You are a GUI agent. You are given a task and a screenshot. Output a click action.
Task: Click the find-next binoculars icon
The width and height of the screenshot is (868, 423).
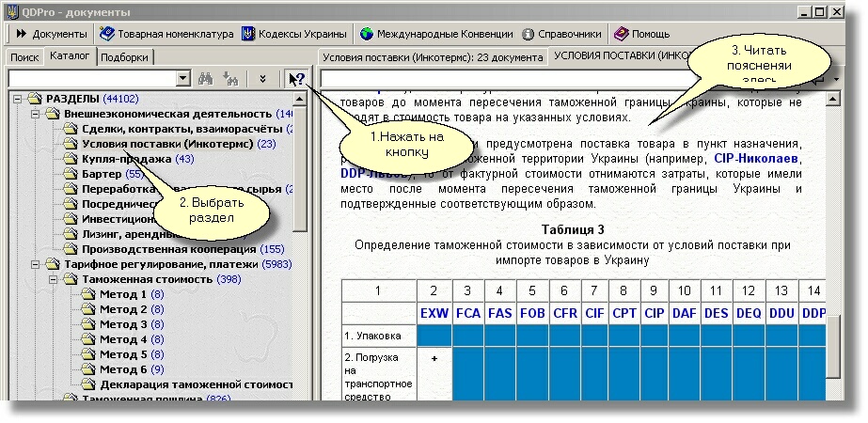click(x=231, y=79)
